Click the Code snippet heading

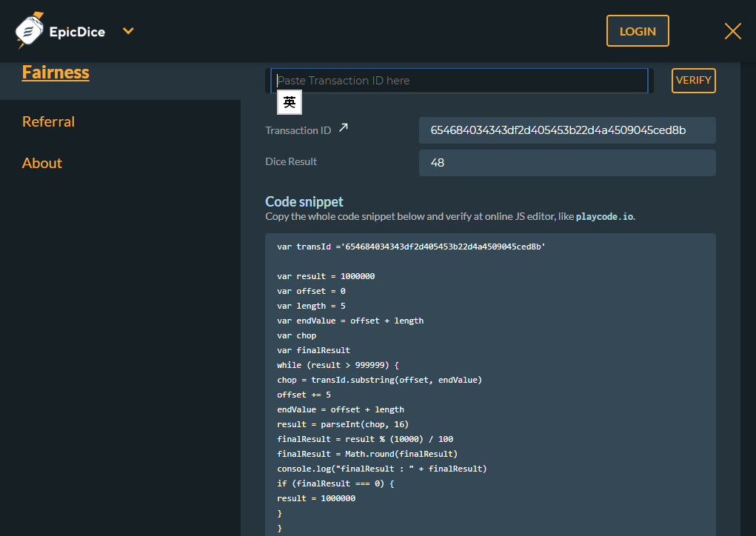coord(304,201)
